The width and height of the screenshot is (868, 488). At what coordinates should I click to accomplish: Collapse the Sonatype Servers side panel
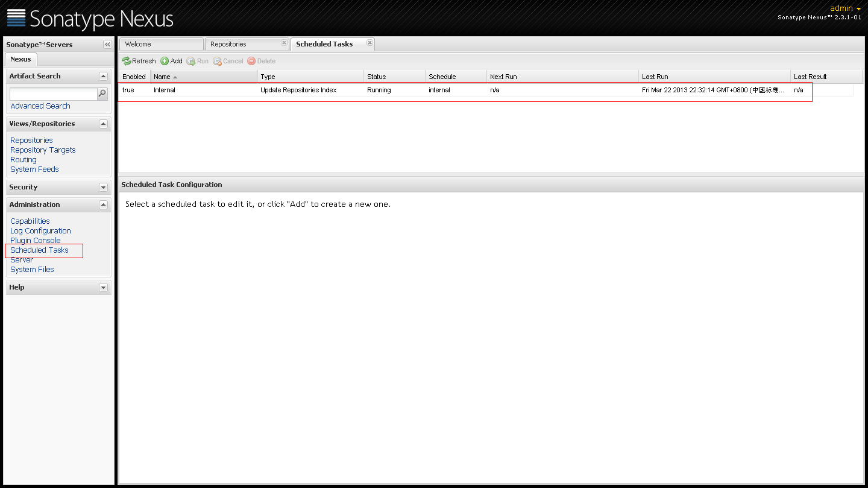tap(107, 45)
